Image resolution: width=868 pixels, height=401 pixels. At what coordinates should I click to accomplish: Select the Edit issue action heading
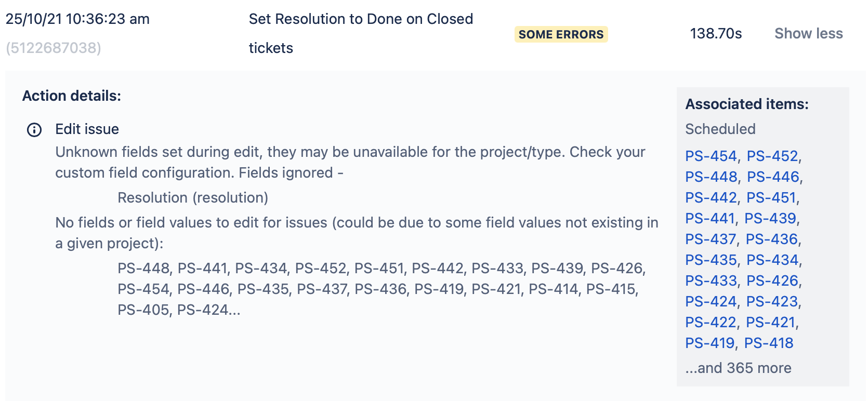tap(87, 129)
